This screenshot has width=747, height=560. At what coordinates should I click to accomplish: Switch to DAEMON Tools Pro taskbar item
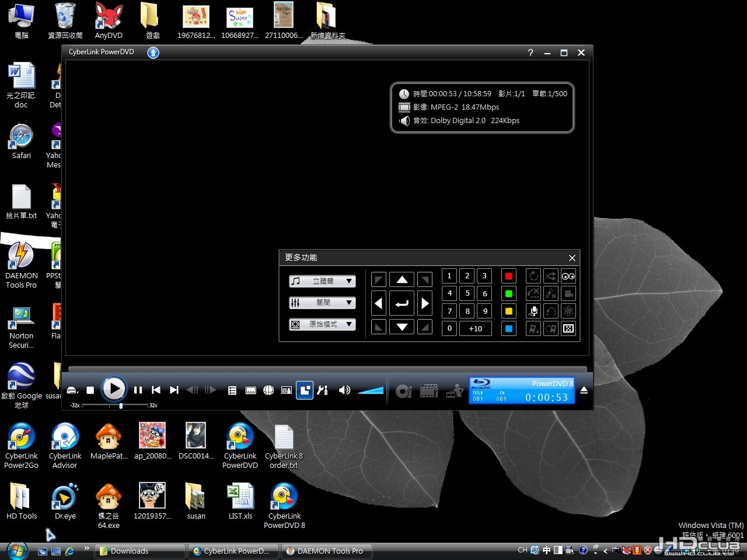coord(326,551)
